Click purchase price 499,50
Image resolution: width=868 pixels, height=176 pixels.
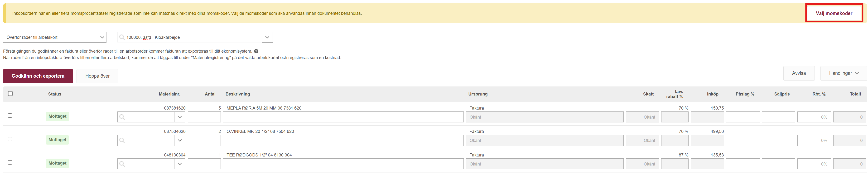(x=717, y=131)
